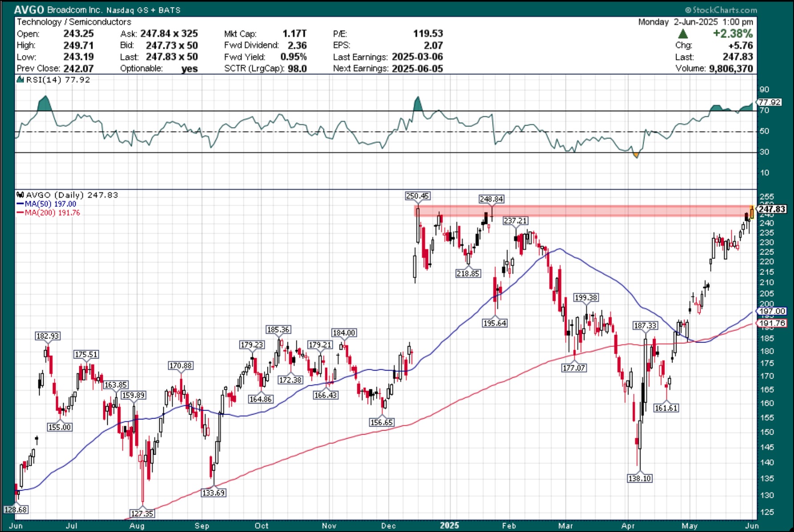Screen dimensions: 794x532
Task: Click the 156.65 low price label
Action: tap(382, 422)
